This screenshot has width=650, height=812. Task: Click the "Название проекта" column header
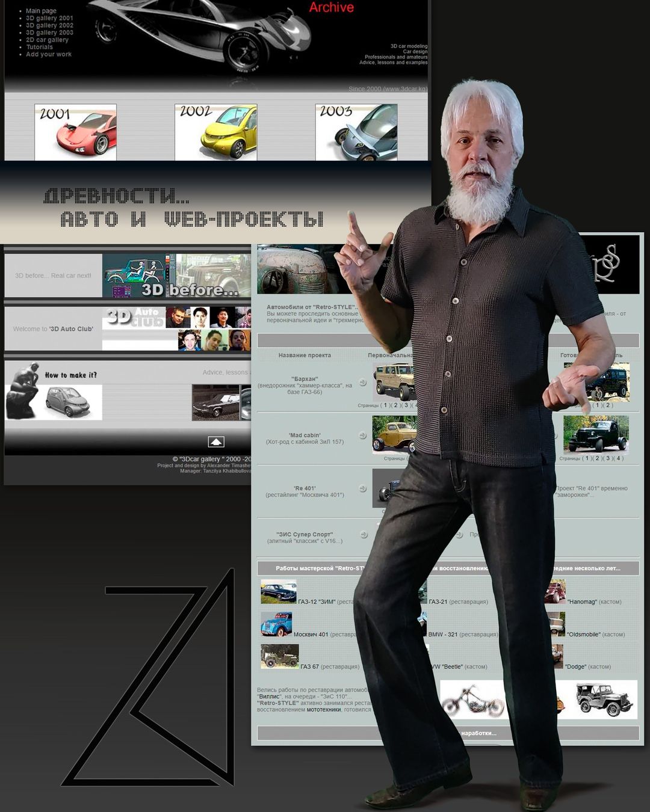point(305,355)
